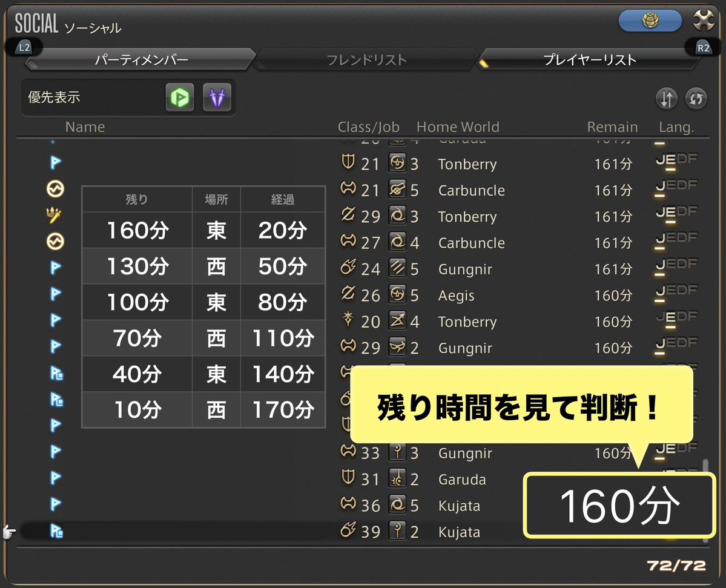Viewport: 726px width, 588px height.
Task: Click the blue document status icon in the level 39 Kujata row
Action: click(56, 531)
